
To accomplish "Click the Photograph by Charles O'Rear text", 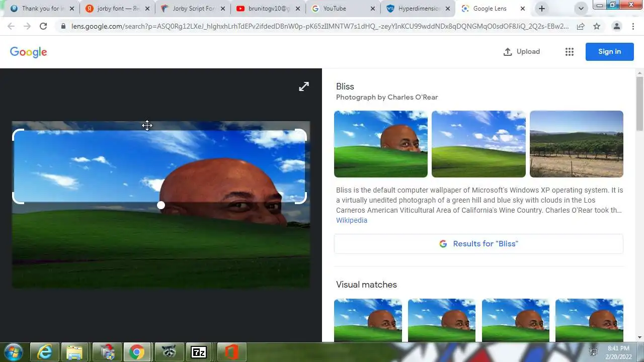I will [x=387, y=98].
